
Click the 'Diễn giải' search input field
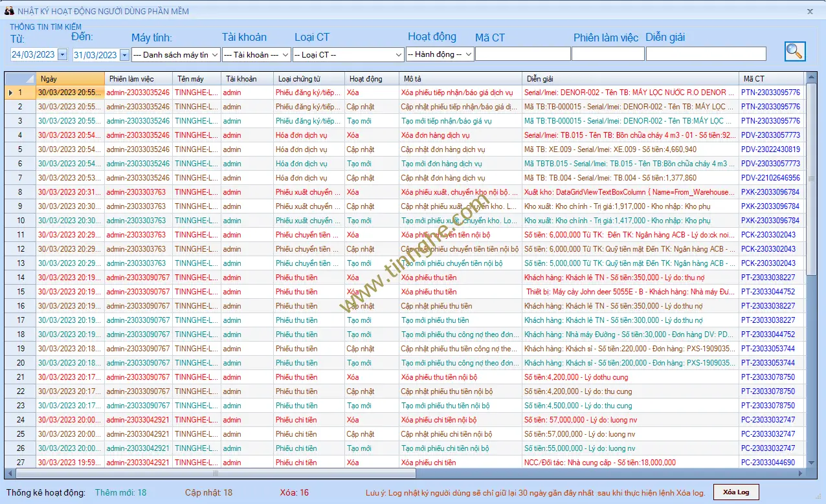pyautogui.click(x=706, y=54)
